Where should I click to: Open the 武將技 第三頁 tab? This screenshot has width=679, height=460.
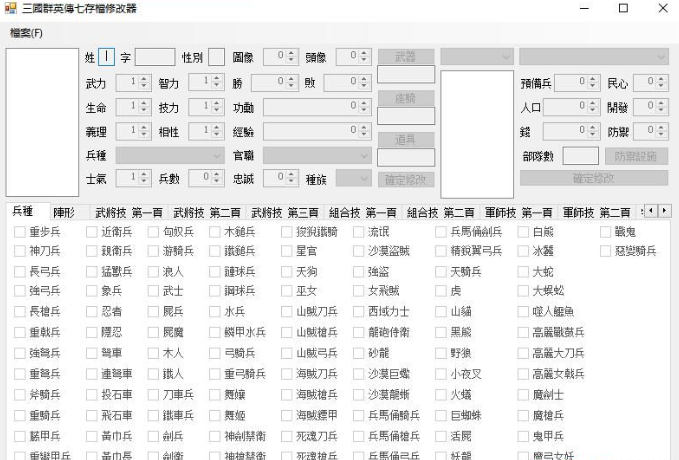click(285, 213)
